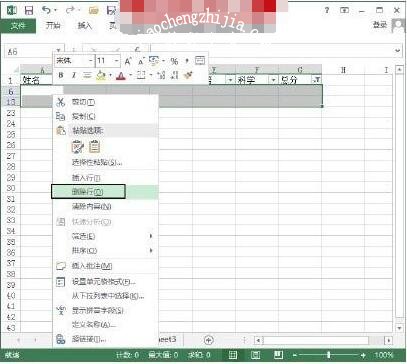Click the fill color bucket swatch
Viewport: 407px width, 364px height.
tap(101, 76)
